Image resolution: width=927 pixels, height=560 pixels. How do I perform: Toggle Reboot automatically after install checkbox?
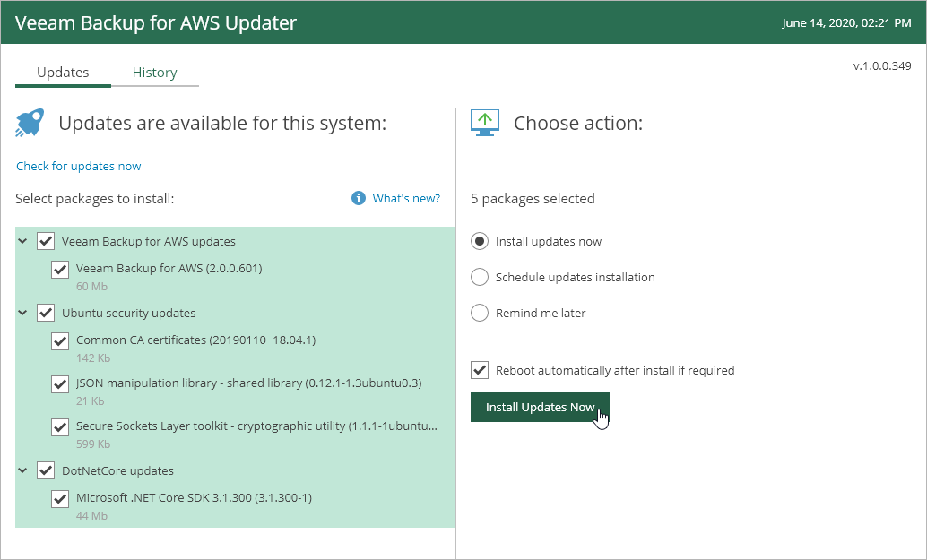click(480, 370)
